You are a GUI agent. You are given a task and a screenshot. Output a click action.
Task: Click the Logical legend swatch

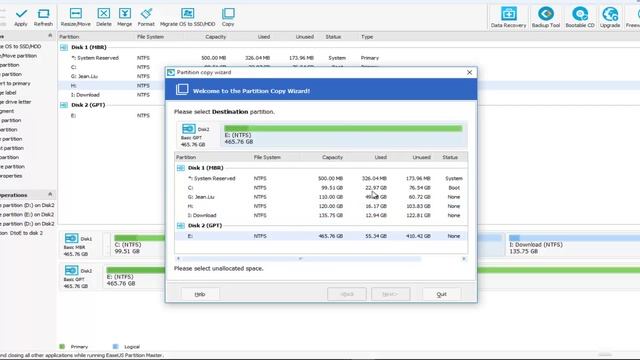[116, 347]
